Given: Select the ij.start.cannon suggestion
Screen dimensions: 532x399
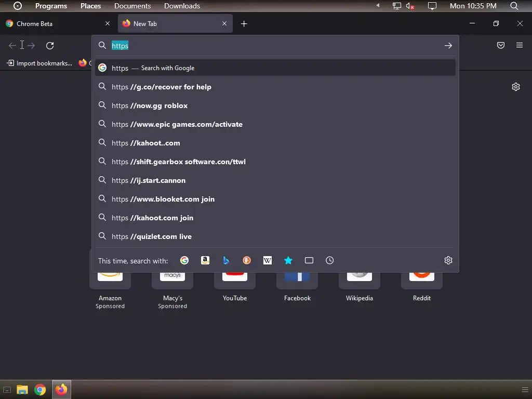Looking at the screenshot, I should point(275,180).
